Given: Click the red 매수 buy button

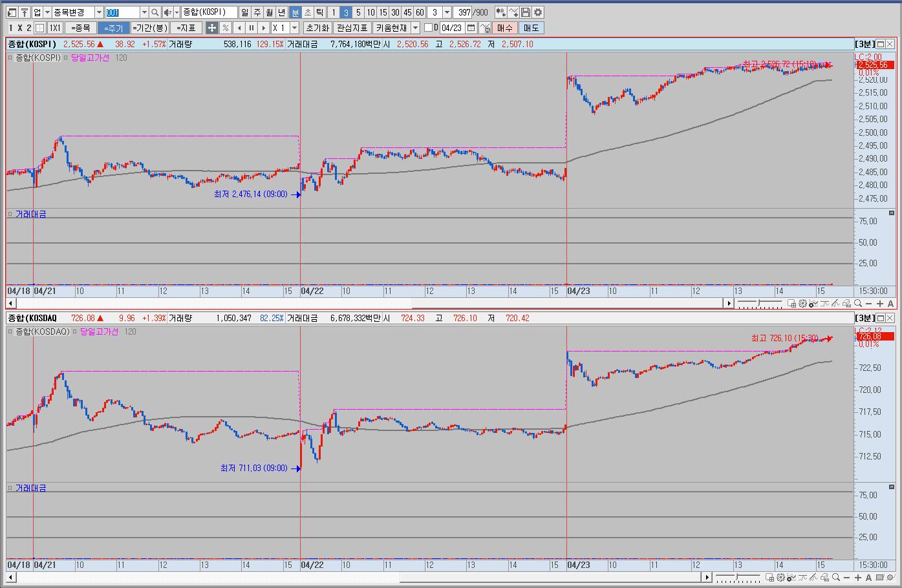Looking at the screenshot, I should [x=504, y=28].
